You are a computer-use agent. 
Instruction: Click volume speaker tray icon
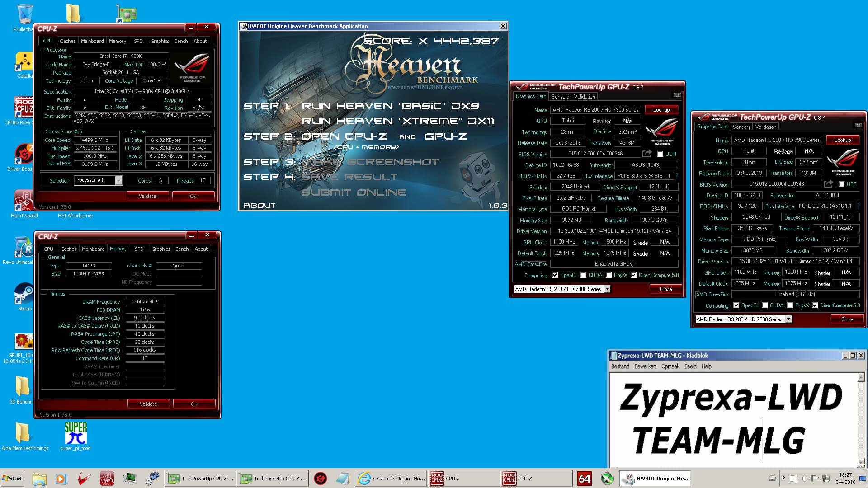tap(804, 479)
